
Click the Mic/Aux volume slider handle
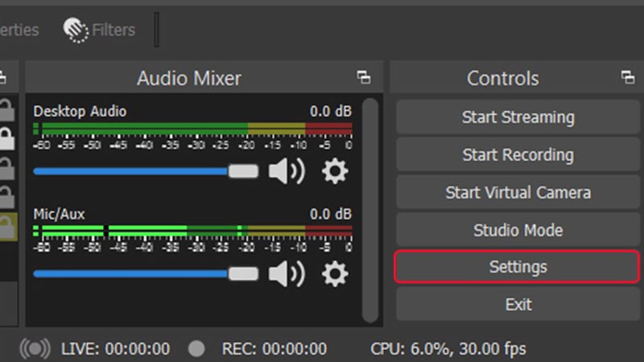(243, 274)
